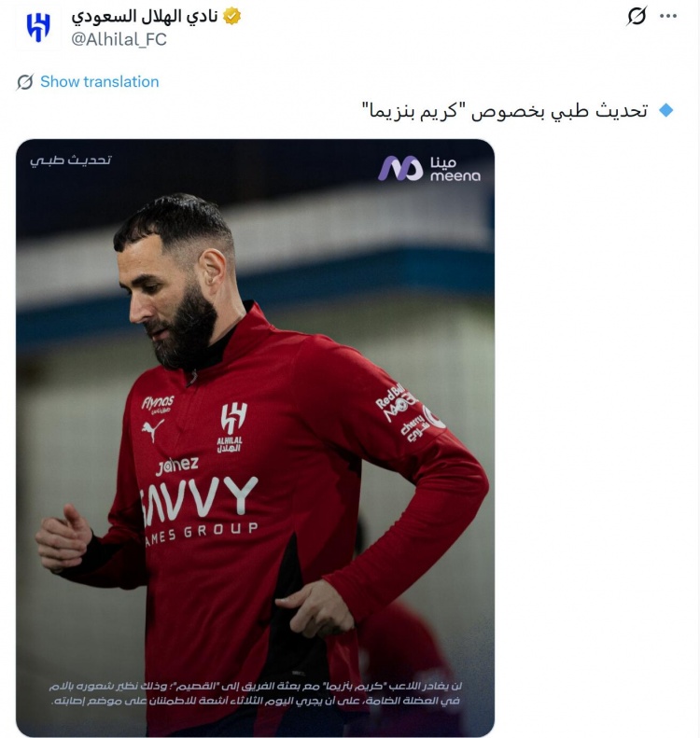Select the tweet text تحديث طبي بخصوص

(x=559, y=111)
